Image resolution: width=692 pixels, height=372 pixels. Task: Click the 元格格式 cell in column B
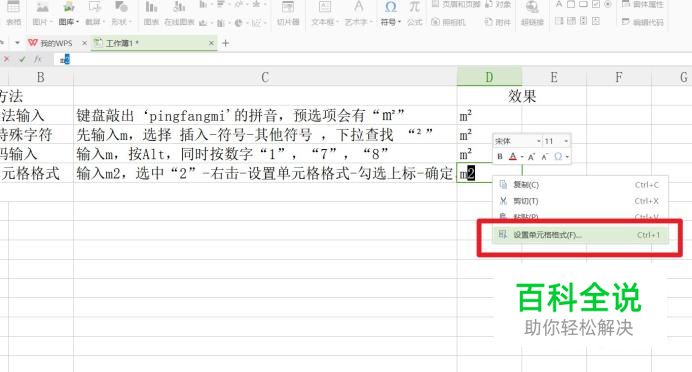(x=37, y=173)
